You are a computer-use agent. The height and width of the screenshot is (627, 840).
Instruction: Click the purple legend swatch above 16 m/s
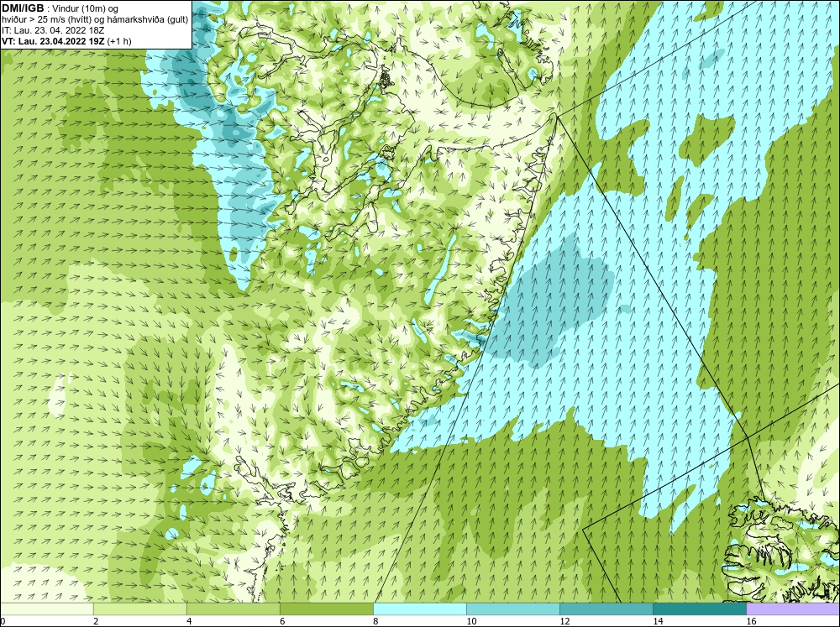click(x=793, y=609)
